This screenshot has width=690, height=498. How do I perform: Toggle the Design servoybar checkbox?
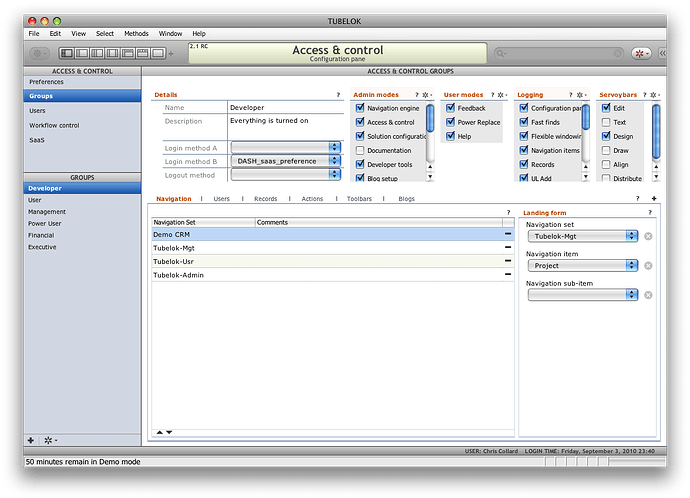point(606,136)
